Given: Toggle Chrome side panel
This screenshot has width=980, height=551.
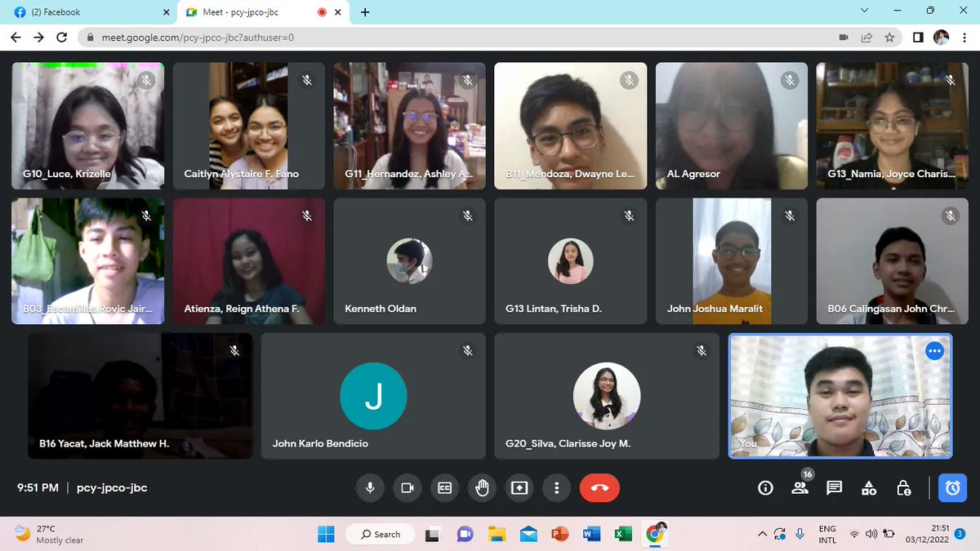Looking at the screenshot, I should (x=918, y=38).
